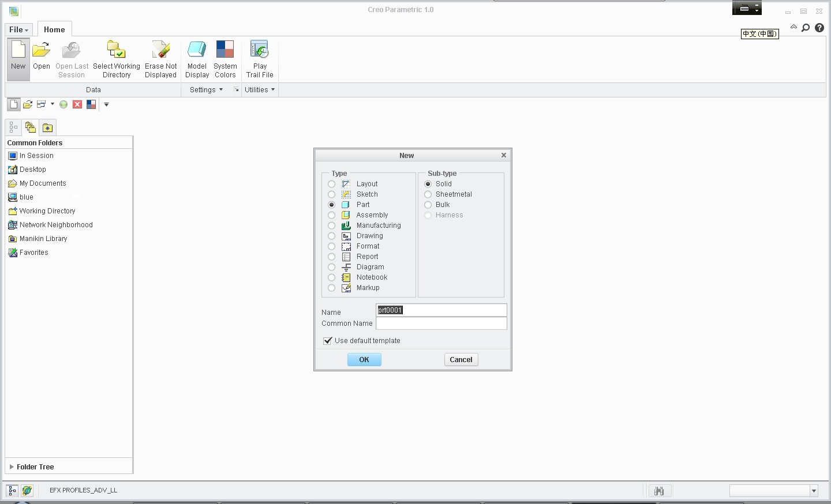
Task: Open selection filter dropdown in status bar
Action: 814,491
